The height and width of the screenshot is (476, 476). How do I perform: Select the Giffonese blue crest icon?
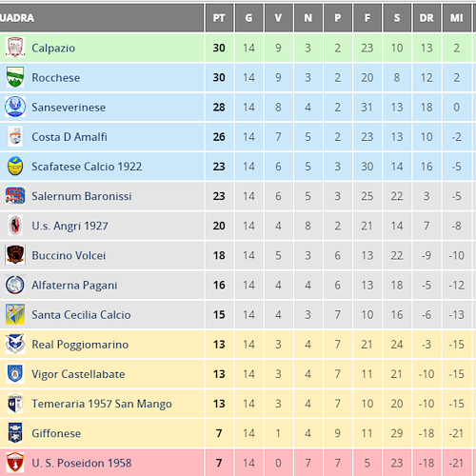(15, 433)
